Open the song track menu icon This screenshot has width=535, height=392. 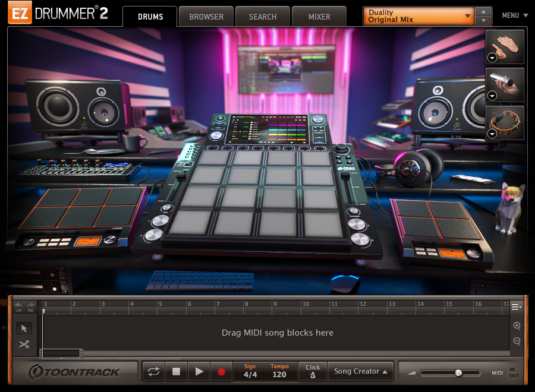coord(516,307)
